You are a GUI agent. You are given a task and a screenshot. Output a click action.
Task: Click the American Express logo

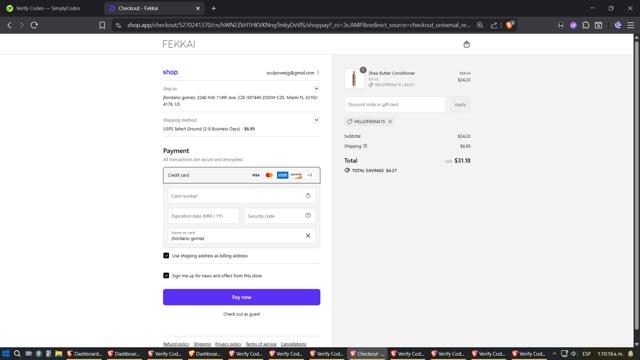tap(282, 175)
